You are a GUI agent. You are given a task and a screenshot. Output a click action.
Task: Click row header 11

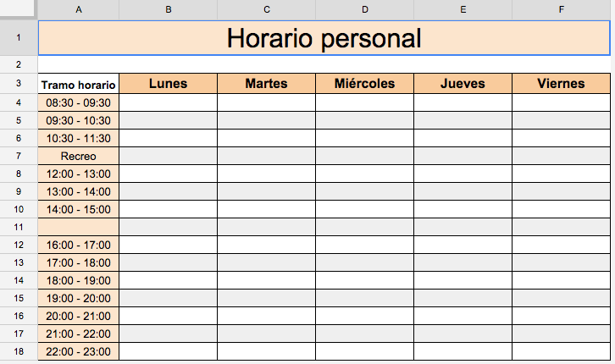pyautogui.click(x=19, y=227)
